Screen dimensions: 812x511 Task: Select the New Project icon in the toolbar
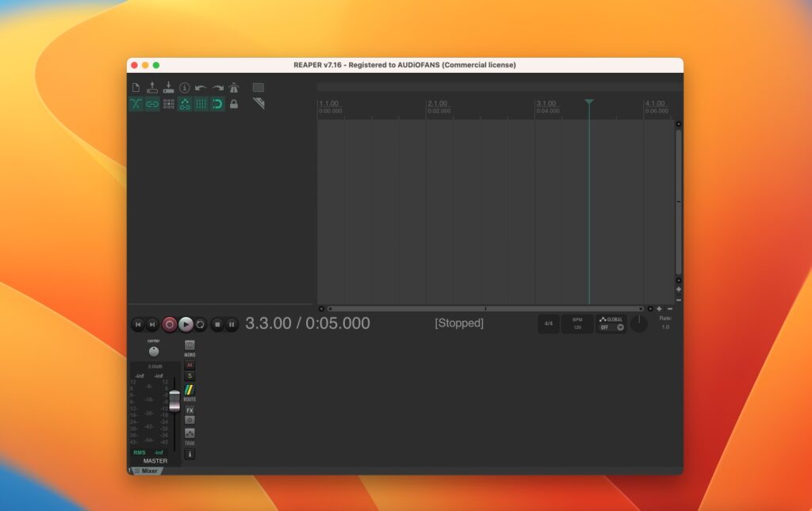136,87
